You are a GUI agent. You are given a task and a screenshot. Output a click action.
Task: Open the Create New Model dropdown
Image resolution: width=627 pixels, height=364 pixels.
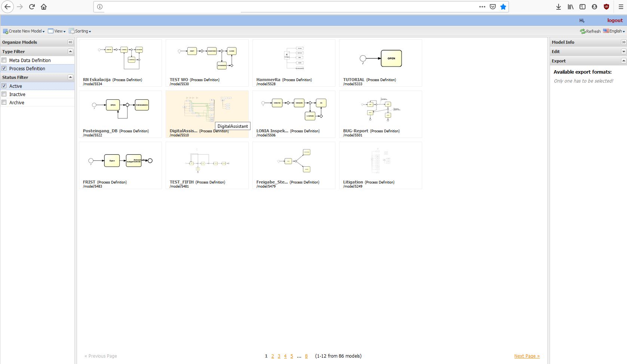(x=24, y=31)
